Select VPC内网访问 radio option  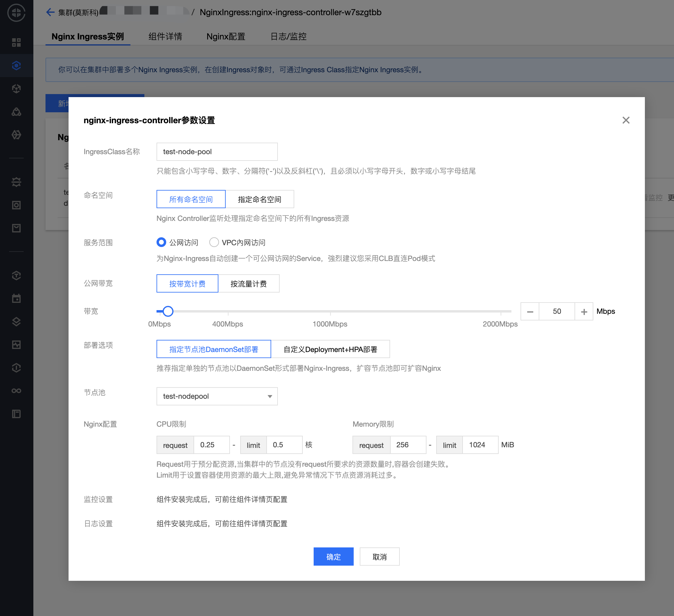pos(214,242)
